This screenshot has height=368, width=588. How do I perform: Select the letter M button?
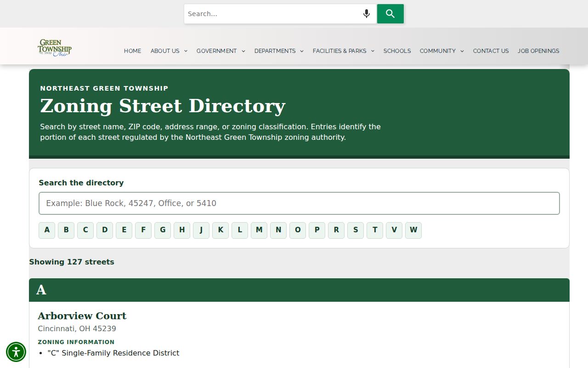tap(259, 230)
